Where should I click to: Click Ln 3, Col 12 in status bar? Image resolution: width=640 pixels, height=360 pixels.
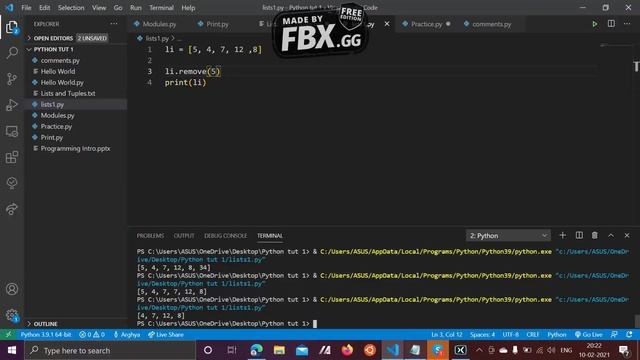point(447,335)
